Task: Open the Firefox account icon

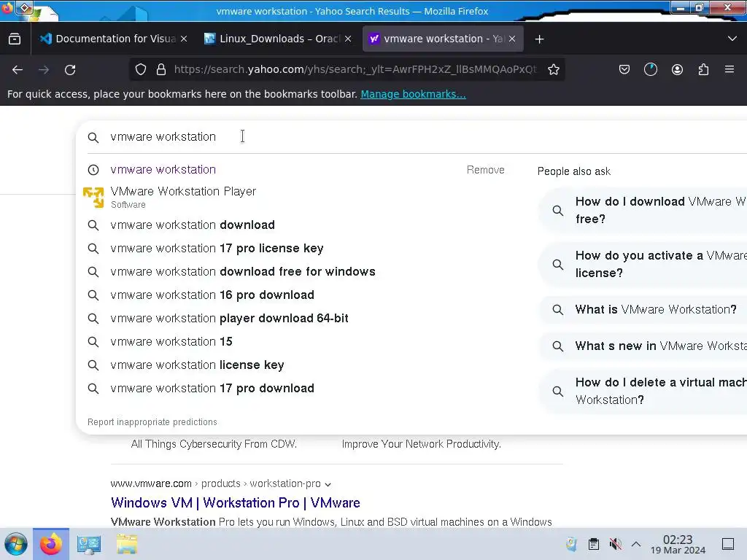Action: coord(677,69)
